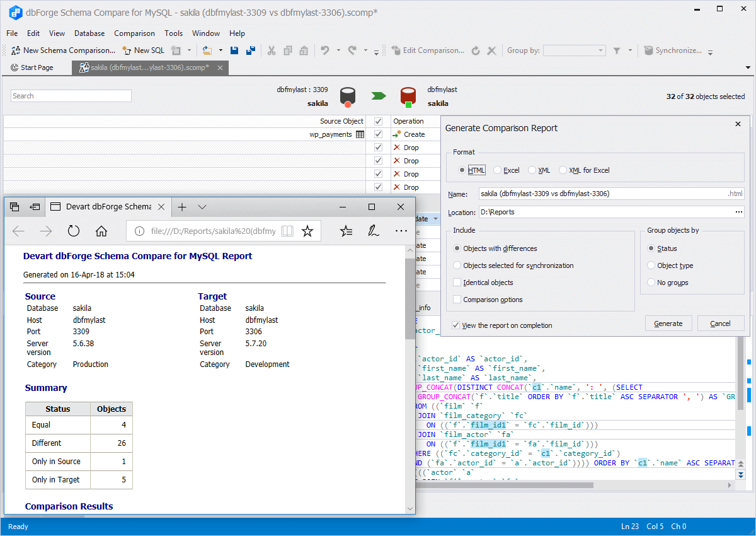Open the document tabs list arrow
The image size is (756, 536).
(748, 67)
